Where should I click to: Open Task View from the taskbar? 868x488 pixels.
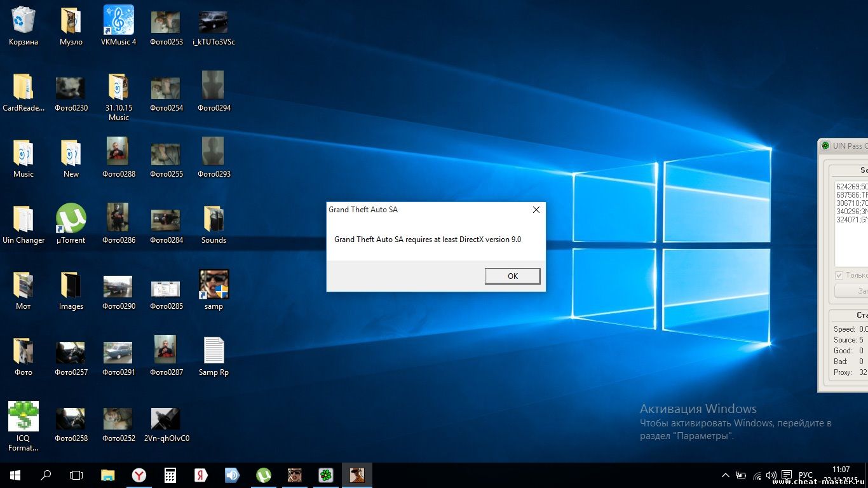point(76,475)
